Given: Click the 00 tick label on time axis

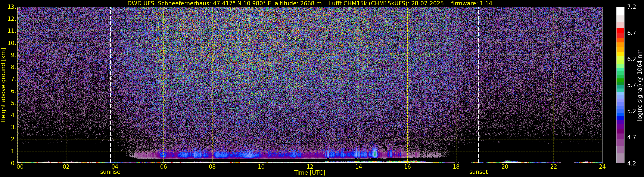Looking at the screenshot, I should [20, 167].
